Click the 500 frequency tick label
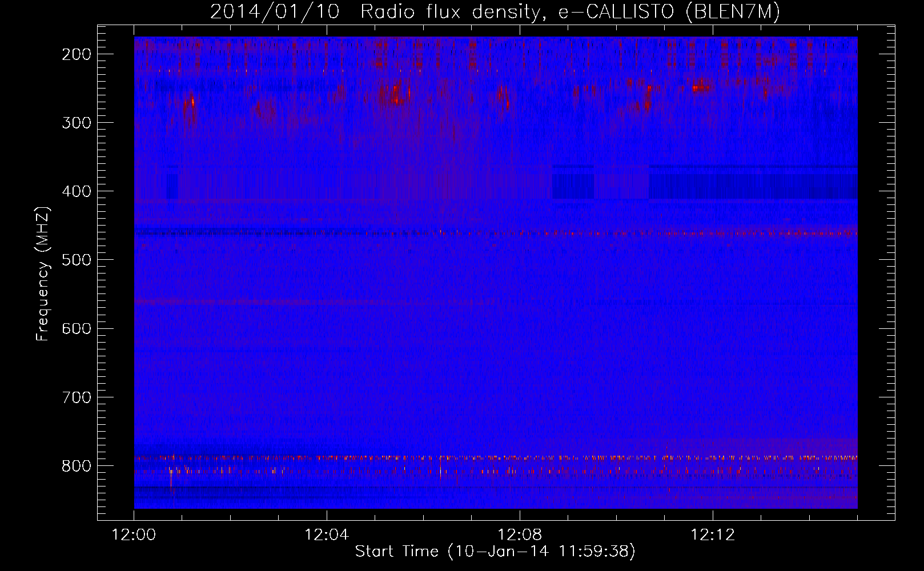 point(77,260)
